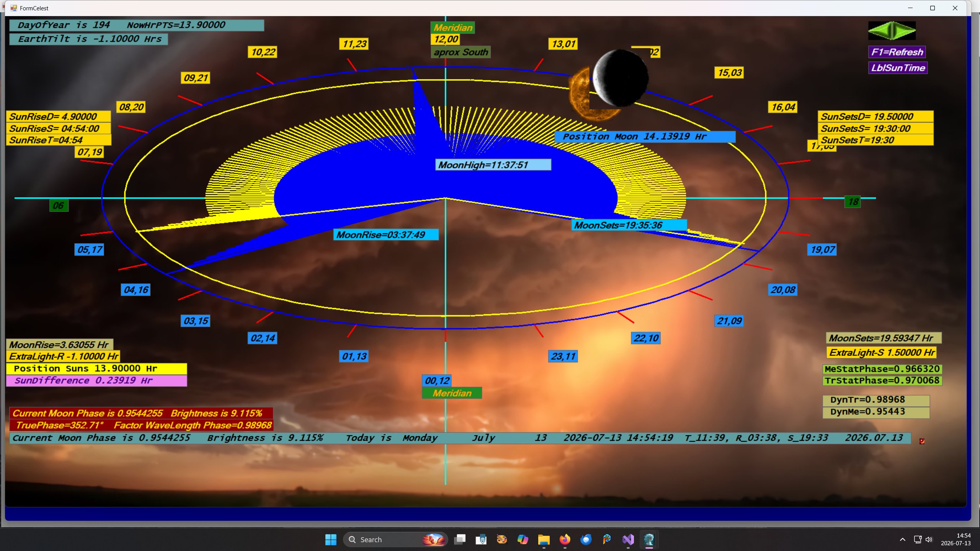Click 'MoonSets=19.59347 Hr' label
980x551 pixels.
click(x=884, y=338)
